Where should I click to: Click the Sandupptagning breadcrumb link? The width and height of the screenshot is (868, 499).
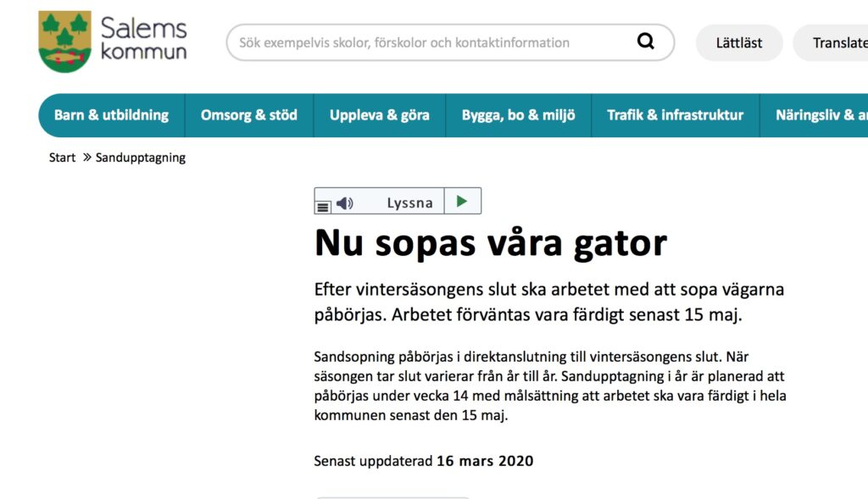[141, 158]
